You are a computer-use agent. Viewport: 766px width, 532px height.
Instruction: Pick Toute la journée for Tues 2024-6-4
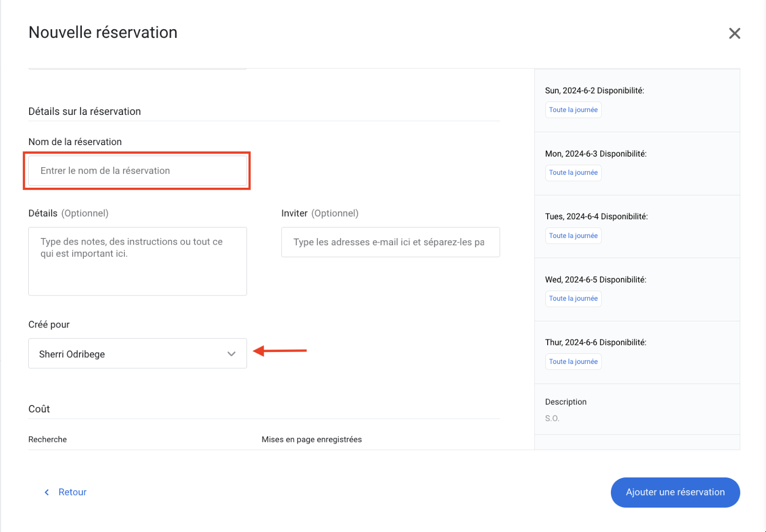tap(573, 236)
